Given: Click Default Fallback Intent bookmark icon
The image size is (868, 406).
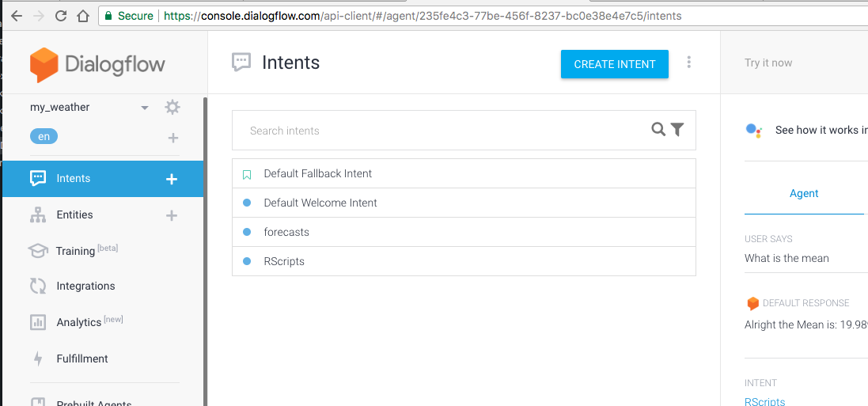Looking at the screenshot, I should pyautogui.click(x=247, y=174).
